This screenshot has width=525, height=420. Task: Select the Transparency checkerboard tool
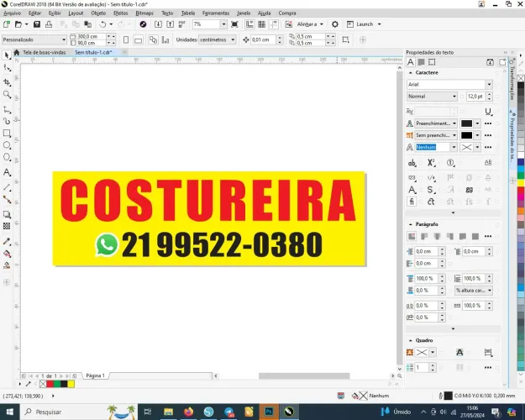(x=7, y=226)
